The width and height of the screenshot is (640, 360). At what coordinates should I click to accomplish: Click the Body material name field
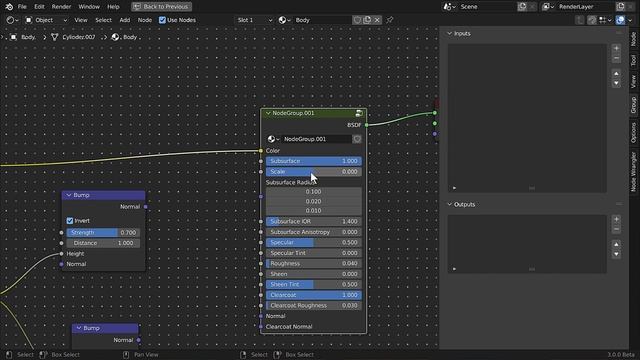point(322,20)
